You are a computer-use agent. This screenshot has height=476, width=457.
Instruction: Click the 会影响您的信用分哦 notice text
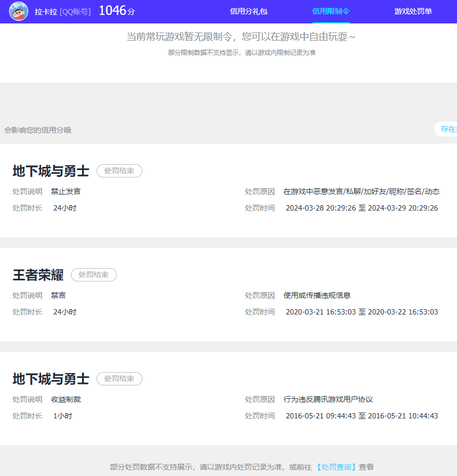[x=38, y=130]
